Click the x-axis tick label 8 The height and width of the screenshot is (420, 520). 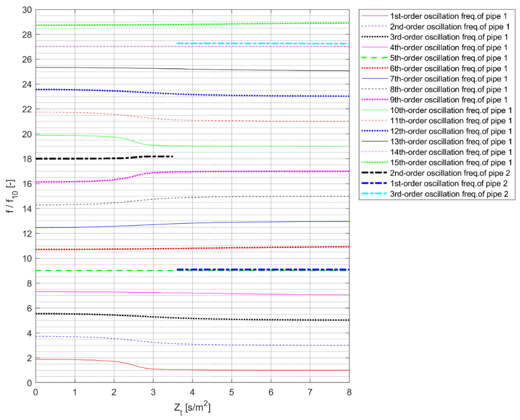click(349, 392)
